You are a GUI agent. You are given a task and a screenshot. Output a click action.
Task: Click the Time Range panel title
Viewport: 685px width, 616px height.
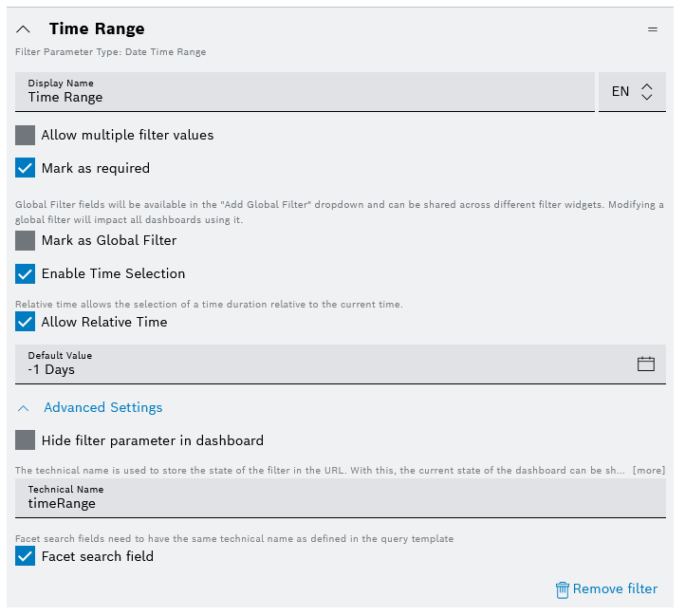[x=97, y=29]
